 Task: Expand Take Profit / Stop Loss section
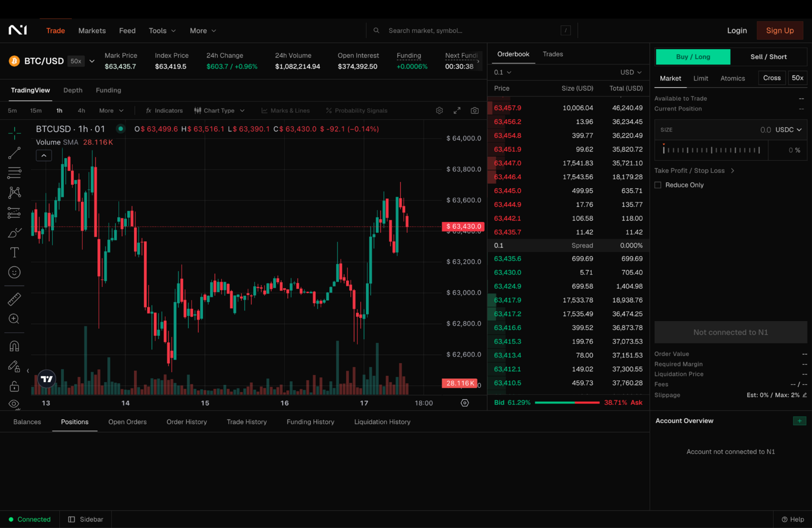tap(694, 171)
